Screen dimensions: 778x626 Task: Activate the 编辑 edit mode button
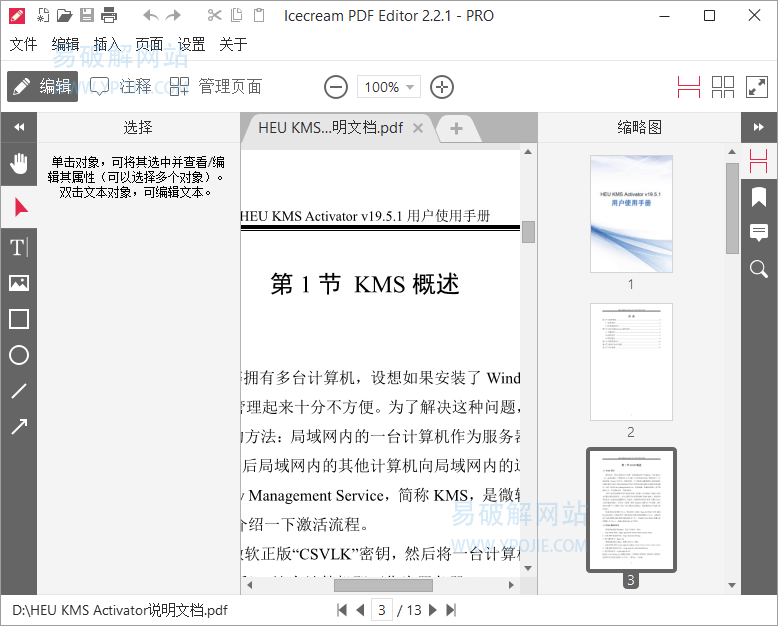[x=43, y=86]
